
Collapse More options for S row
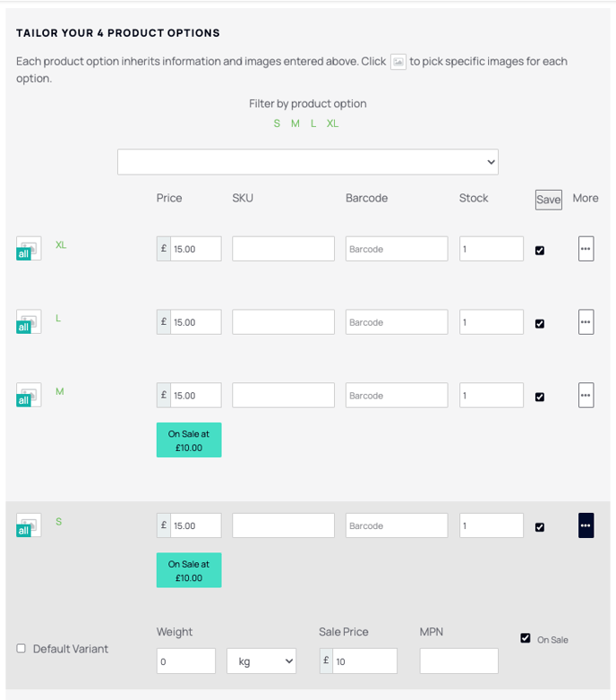point(586,525)
